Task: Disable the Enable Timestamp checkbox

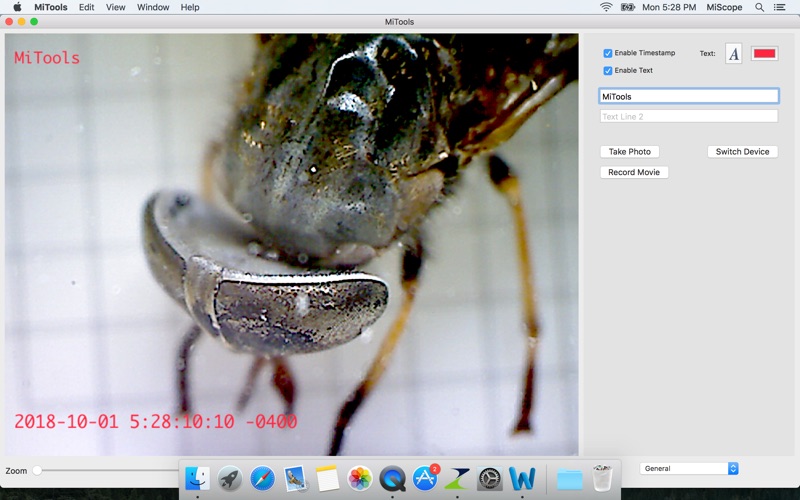Action: click(608, 53)
